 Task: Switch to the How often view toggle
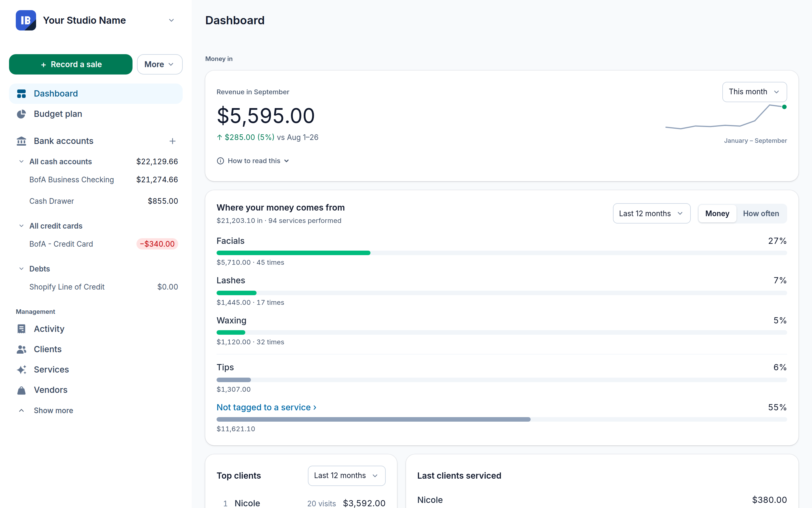761,213
